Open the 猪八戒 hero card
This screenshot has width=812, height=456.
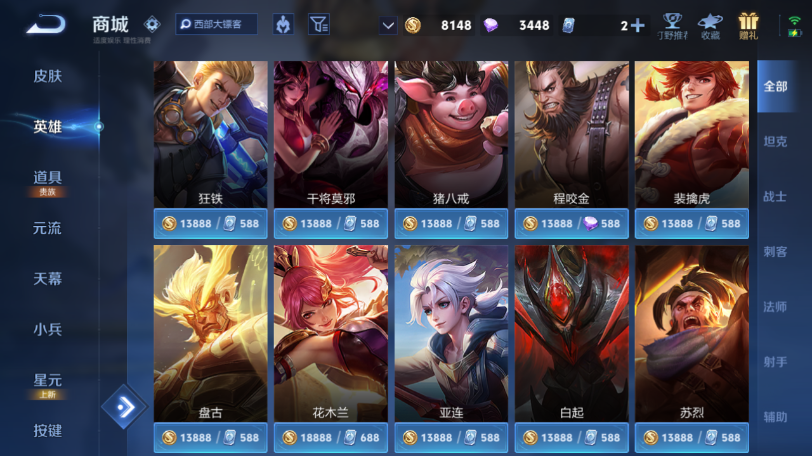point(451,134)
